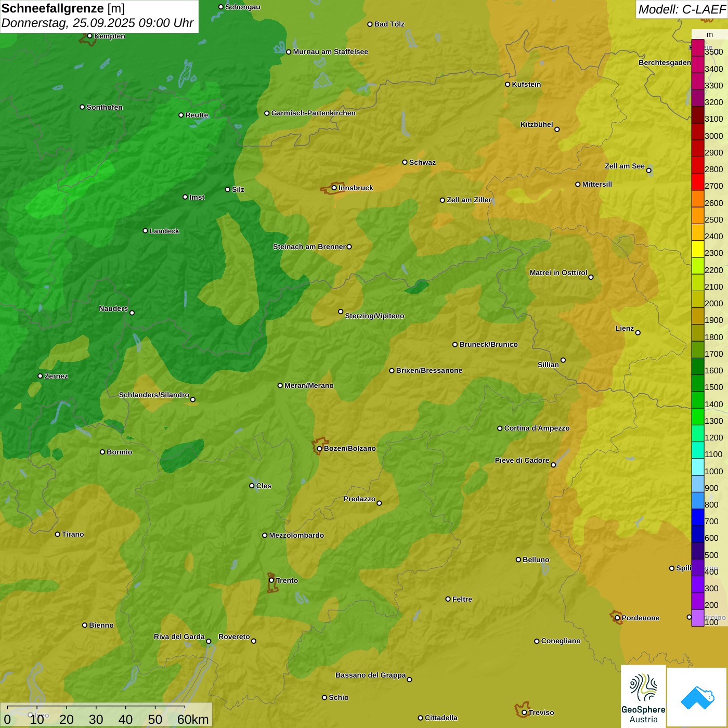This screenshot has height=728, width=728.
Task: Click the Landeck map marker
Action: 145,230
